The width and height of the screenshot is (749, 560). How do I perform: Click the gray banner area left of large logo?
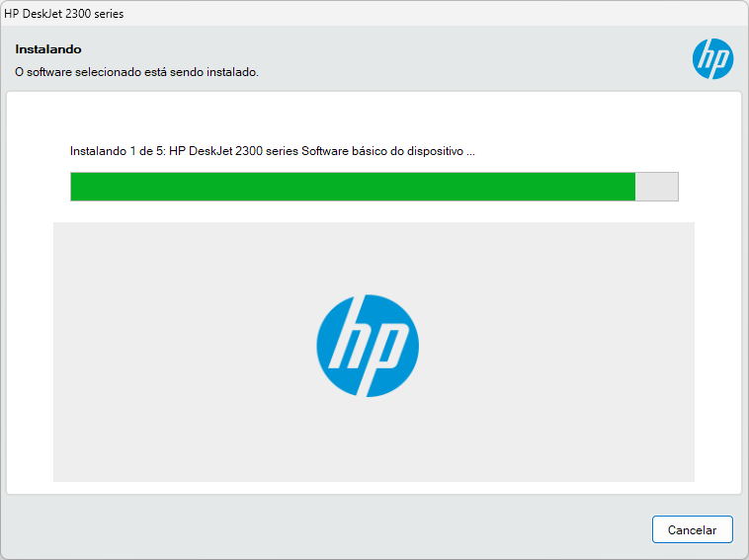[x=185, y=352]
